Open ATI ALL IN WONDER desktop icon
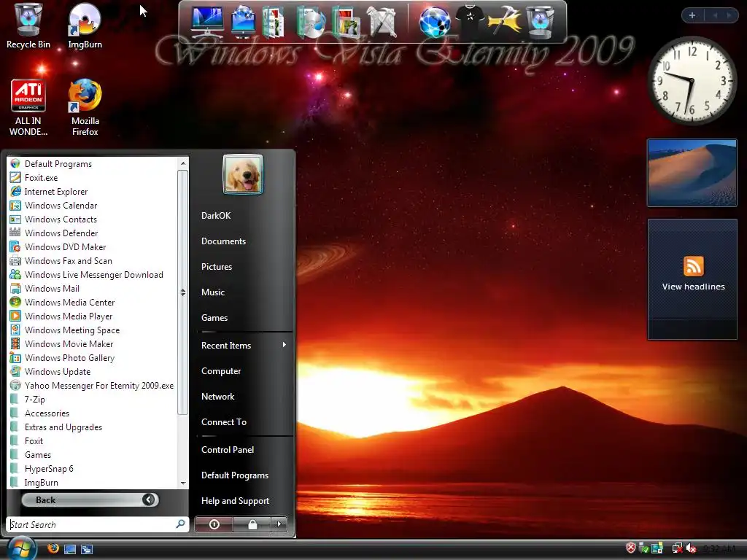Image resolution: width=747 pixels, height=560 pixels. 28,108
